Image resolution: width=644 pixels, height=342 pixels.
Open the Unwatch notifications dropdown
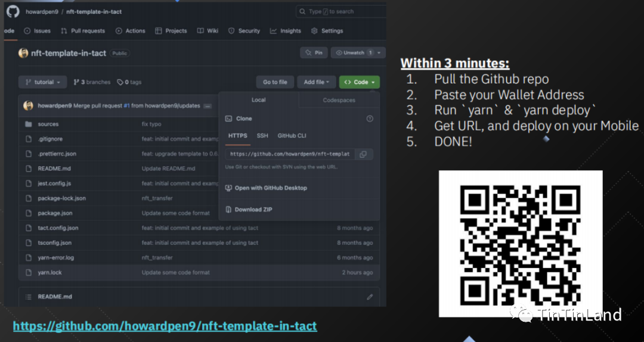pos(358,53)
